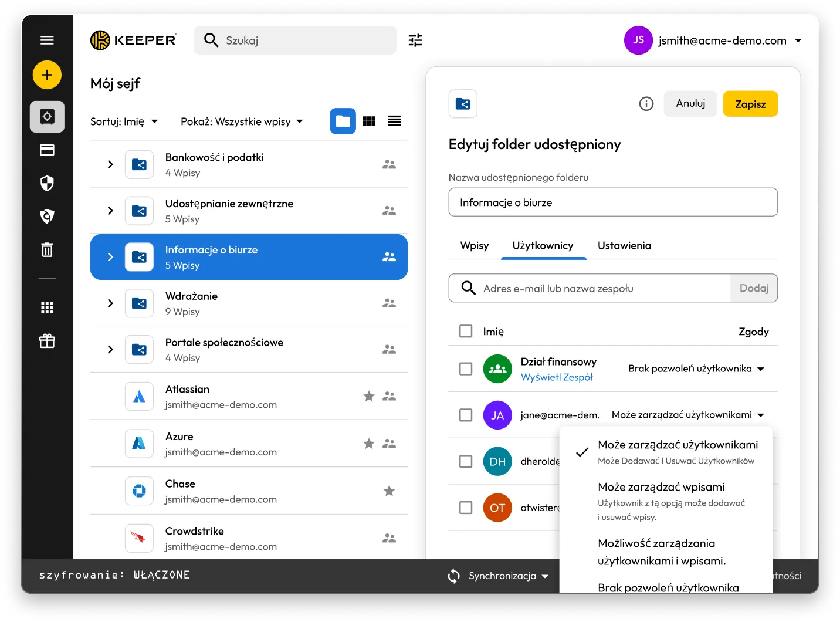Click the yellow plus create button
Image resolution: width=840 pixels, height=622 pixels.
(47, 75)
